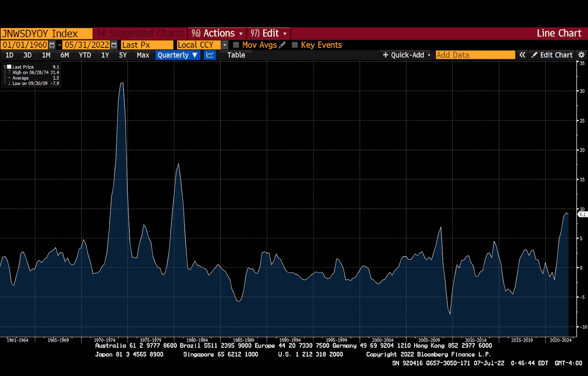The width and height of the screenshot is (588, 376).
Task: Click the 2005-2009 axis label
Action: (x=429, y=340)
